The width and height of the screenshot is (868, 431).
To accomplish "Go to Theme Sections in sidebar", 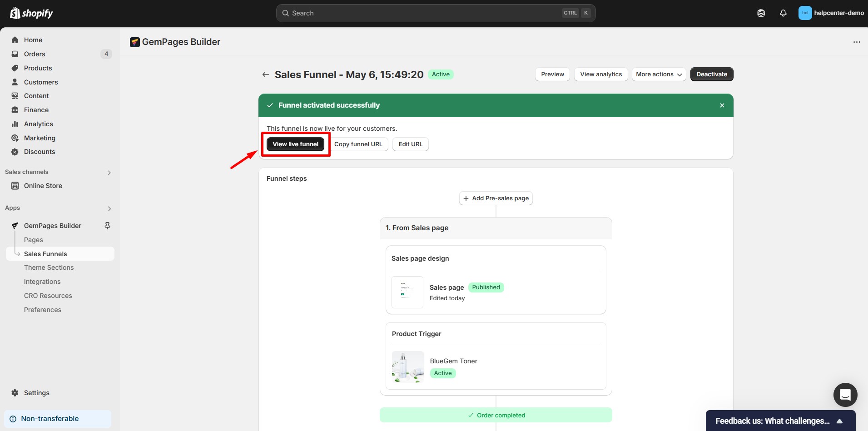I will [49, 268].
